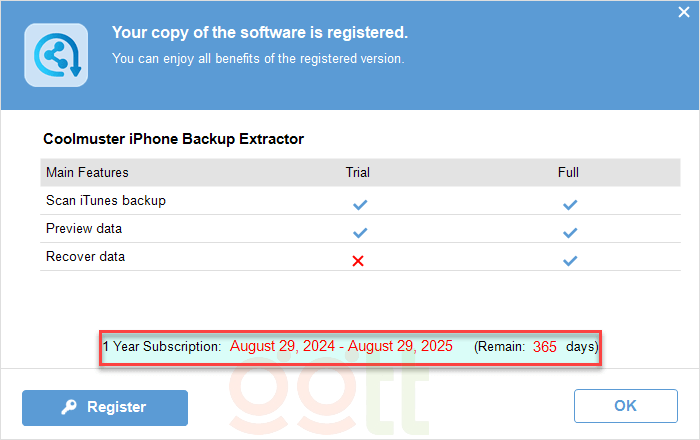Click Trial checkmark for Preview data
The height and width of the screenshot is (440, 700).
click(x=360, y=232)
